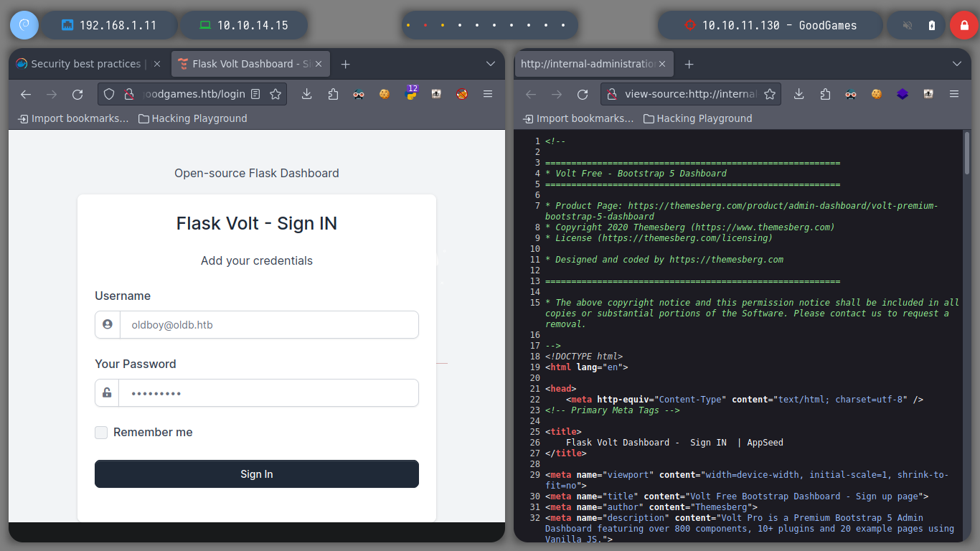The image size is (980, 551).
Task: Open the purple layers extension in right browser
Action: click(903, 94)
